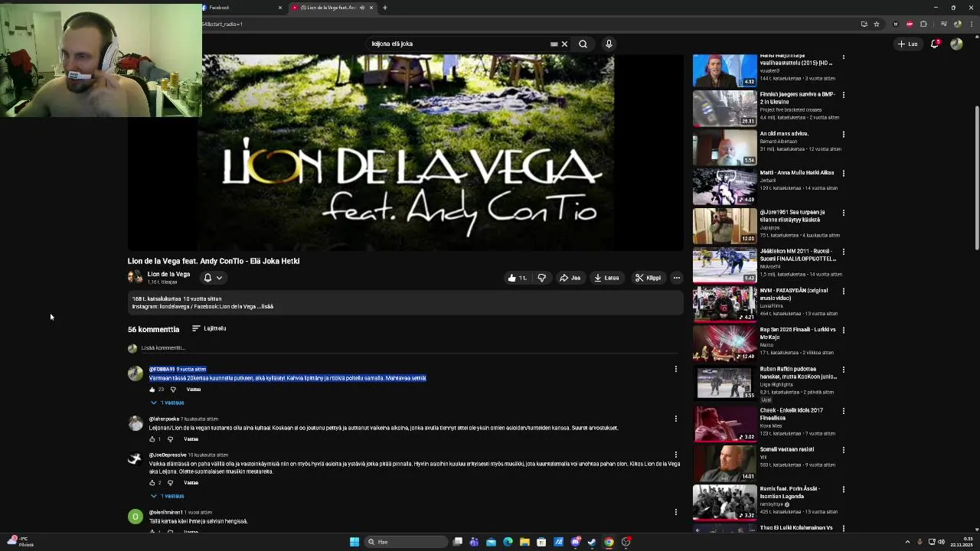Open options menu for @FOBBA91 comment
Image resolution: width=980 pixels, height=551 pixels.
click(x=675, y=369)
